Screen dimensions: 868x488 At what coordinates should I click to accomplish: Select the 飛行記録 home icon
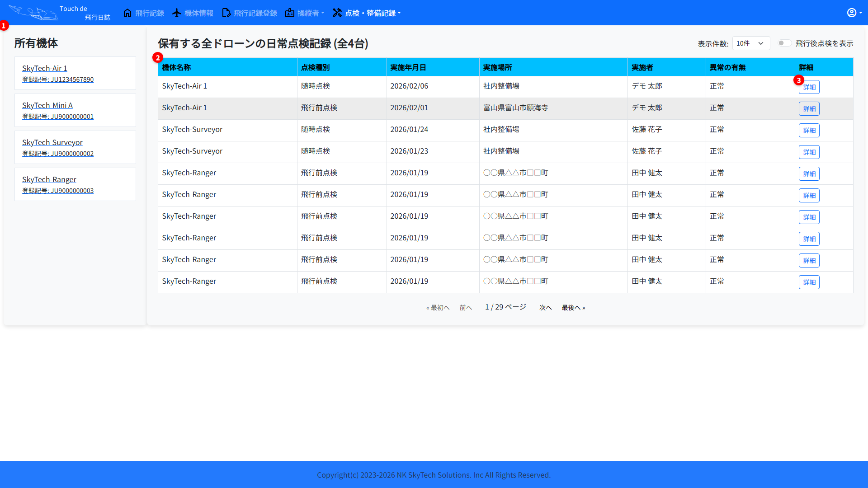coord(127,13)
